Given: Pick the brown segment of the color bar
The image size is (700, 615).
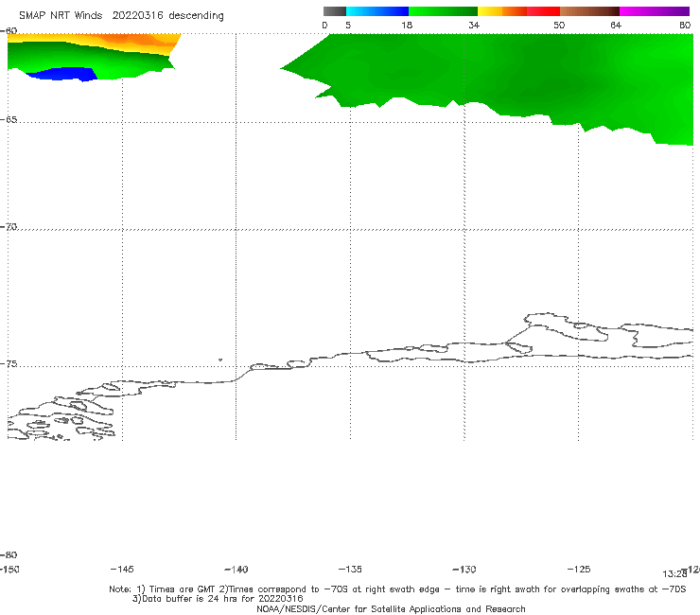Looking at the screenshot, I should click(x=589, y=11).
